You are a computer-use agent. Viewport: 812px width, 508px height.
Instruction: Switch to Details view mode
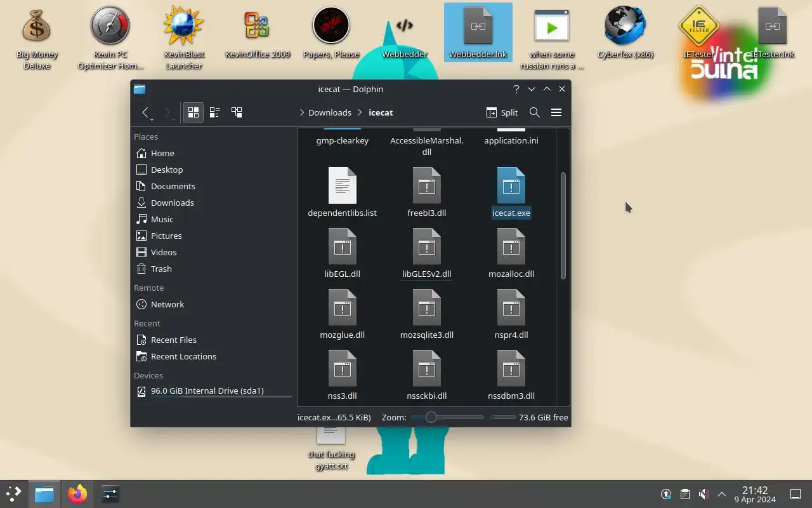(x=237, y=112)
